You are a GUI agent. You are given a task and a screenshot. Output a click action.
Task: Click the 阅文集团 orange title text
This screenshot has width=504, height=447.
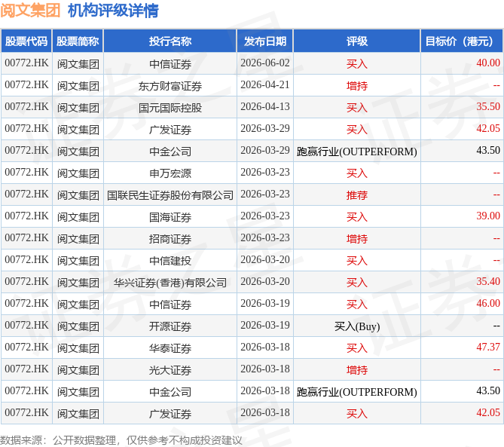click(x=30, y=11)
